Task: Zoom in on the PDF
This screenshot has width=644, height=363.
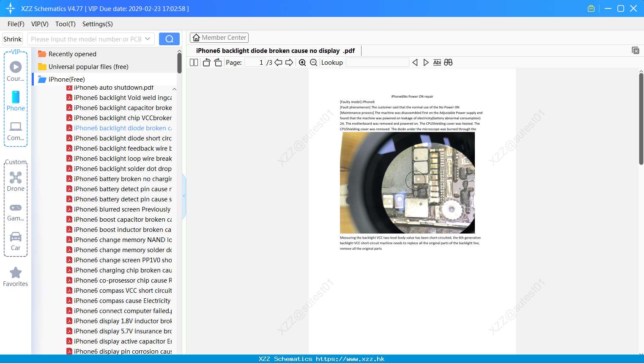Action: point(302,62)
